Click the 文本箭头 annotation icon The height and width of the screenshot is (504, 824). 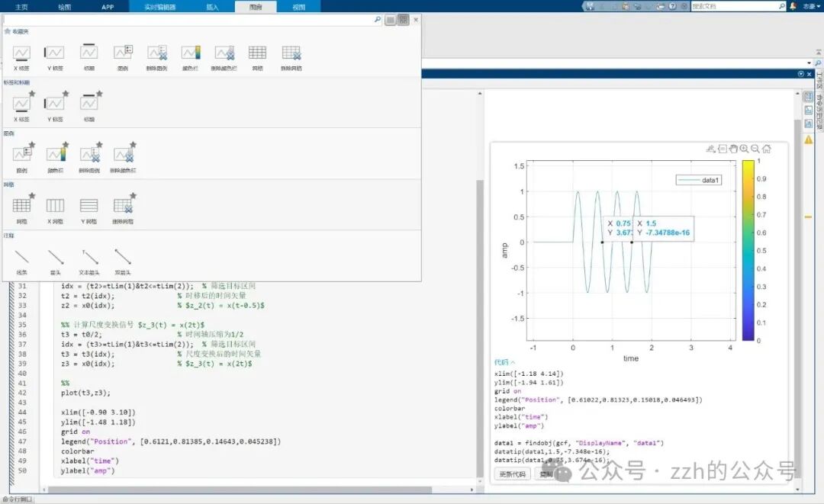pyautogui.click(x=92, y=256)
